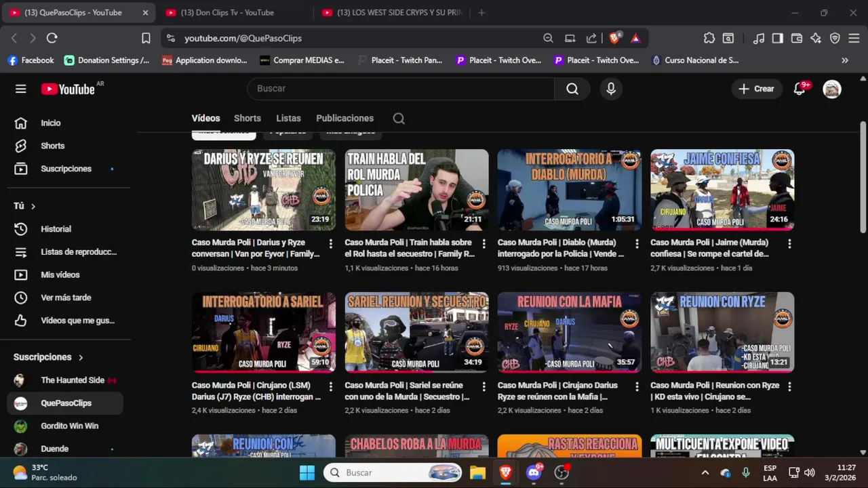The image size is (868, 488).
Task: Open Caso Murda Poli Reunion con Ryze title
Action: pos(715,391)
